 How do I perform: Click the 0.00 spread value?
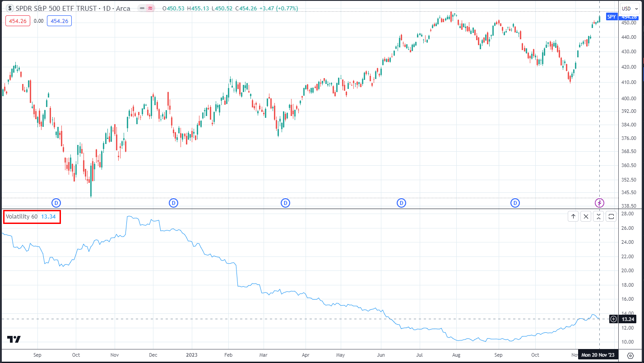(39, 21)
